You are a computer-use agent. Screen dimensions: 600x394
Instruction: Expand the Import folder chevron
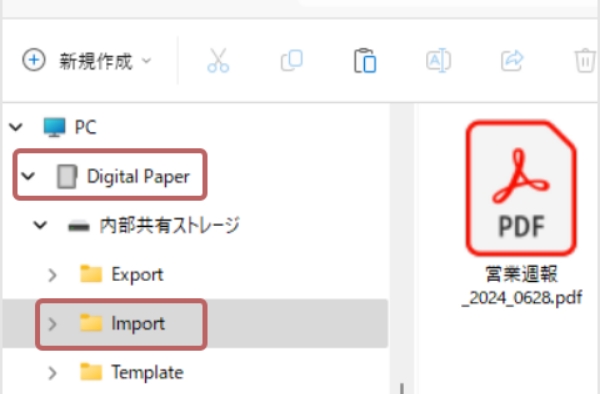52,324
